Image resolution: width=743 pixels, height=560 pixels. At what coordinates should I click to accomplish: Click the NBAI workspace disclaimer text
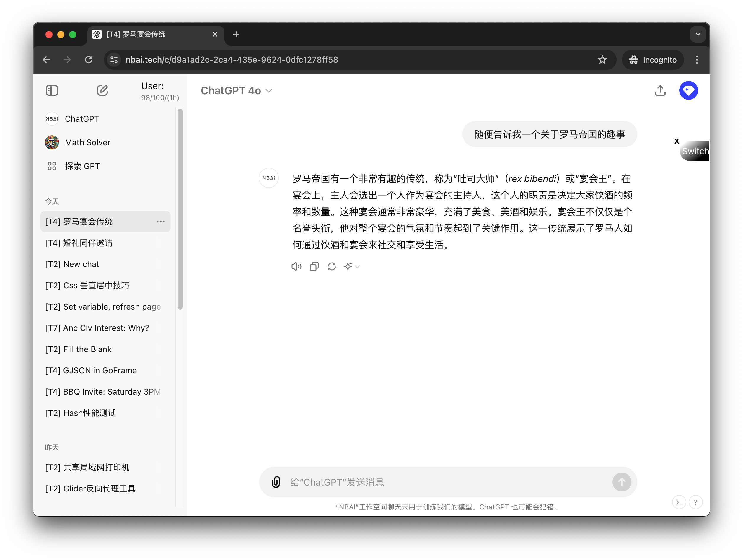point(448,507)
